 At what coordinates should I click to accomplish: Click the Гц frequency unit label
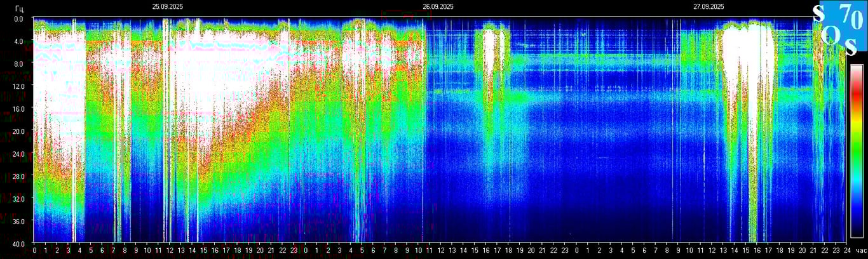tap(19, 7)
